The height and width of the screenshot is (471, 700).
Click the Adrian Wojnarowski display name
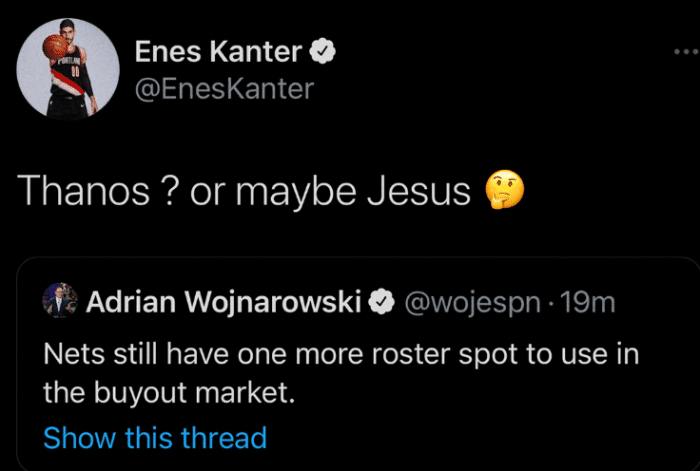pos(224,302)
